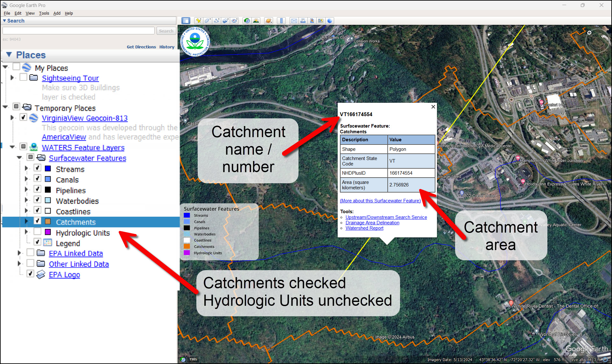Viewport: 612px width, 364px height.
Task: Click the Comfort Inn hotel pin
Action: (541, 102)
